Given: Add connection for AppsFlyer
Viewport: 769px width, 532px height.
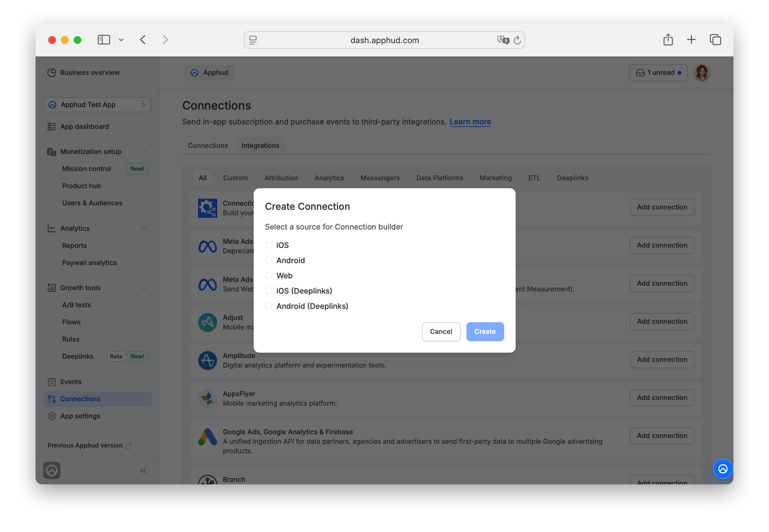Looking at the screenshot, I should [x=662, y=397].
